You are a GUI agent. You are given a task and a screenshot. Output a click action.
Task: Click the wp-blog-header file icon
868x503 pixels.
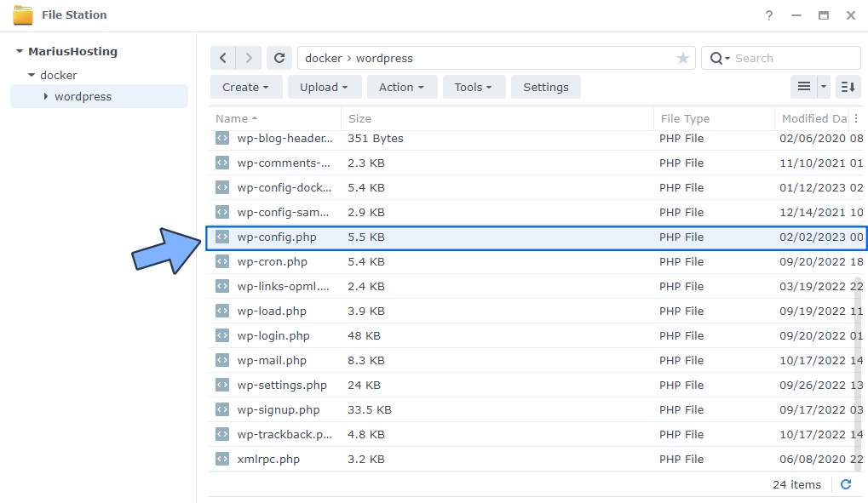click(222, 139)
